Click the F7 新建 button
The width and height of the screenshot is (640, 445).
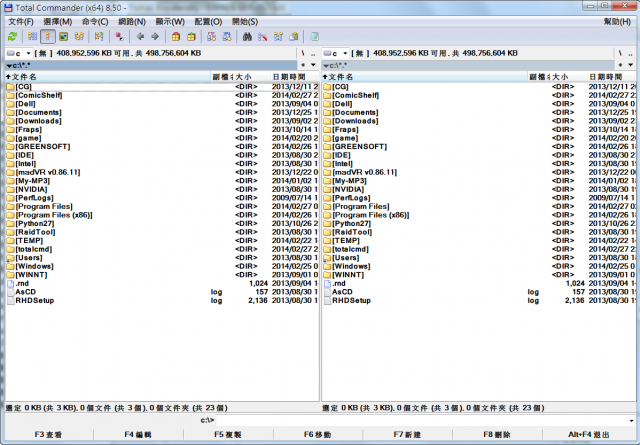coord(407,434)
